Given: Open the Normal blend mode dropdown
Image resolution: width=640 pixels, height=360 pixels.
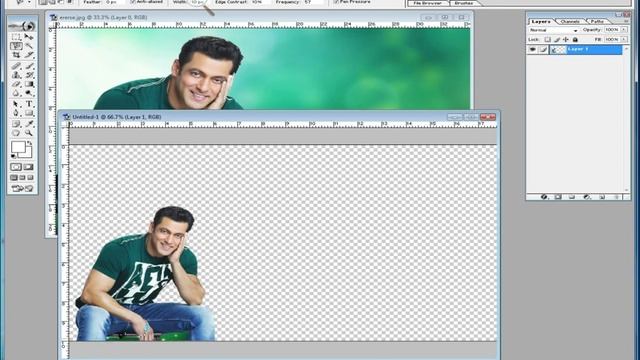Looking at the screenshot, I should pyautogui.click(x=554, y=30).
